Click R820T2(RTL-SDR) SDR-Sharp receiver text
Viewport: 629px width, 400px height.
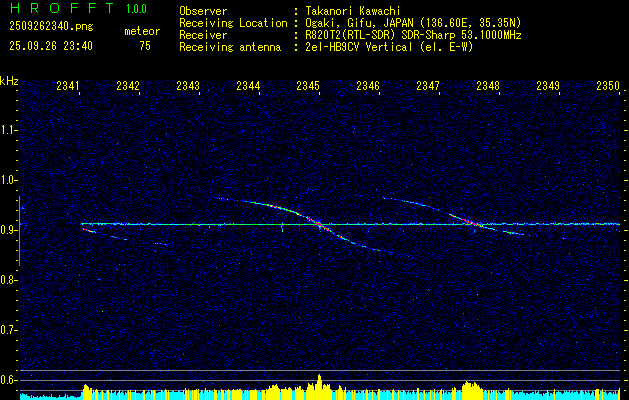pyautogui.click(x=413, y=35)
